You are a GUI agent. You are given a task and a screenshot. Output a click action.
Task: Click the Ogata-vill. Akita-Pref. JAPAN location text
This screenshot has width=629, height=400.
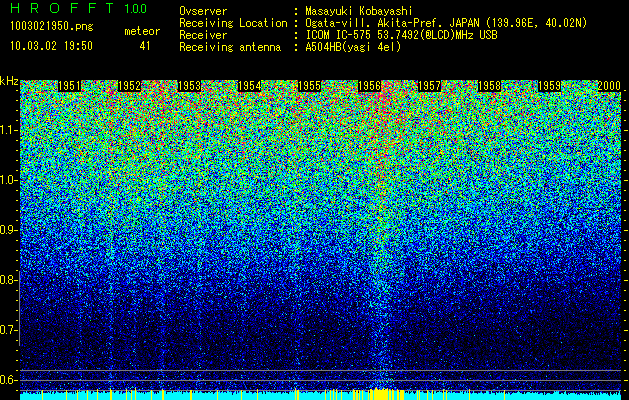tap(446, 23)
